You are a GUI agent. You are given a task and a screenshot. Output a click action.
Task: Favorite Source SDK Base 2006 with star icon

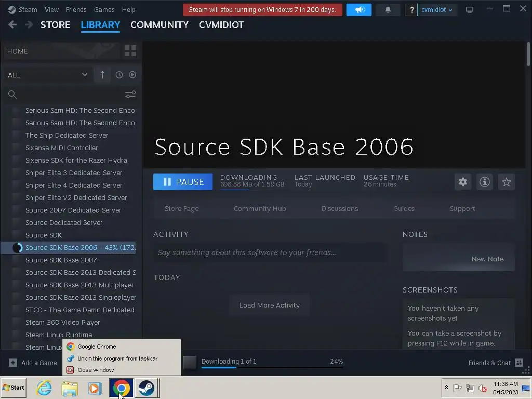506,182
